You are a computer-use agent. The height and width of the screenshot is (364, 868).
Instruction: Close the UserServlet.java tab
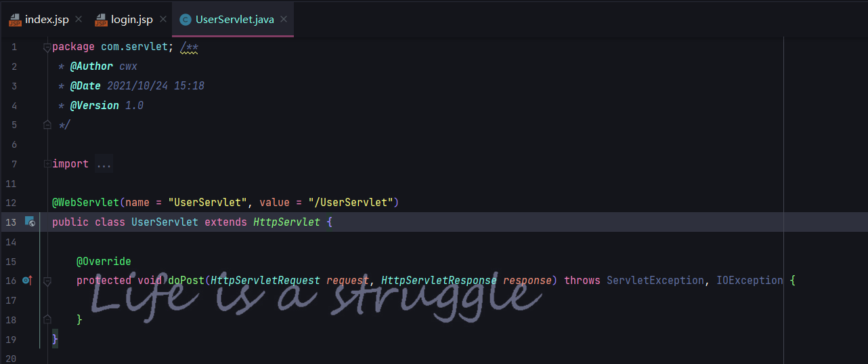[284, 19]
